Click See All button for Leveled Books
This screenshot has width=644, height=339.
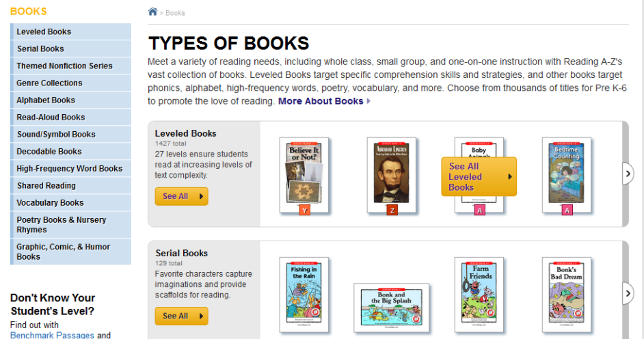pos(181,196)
